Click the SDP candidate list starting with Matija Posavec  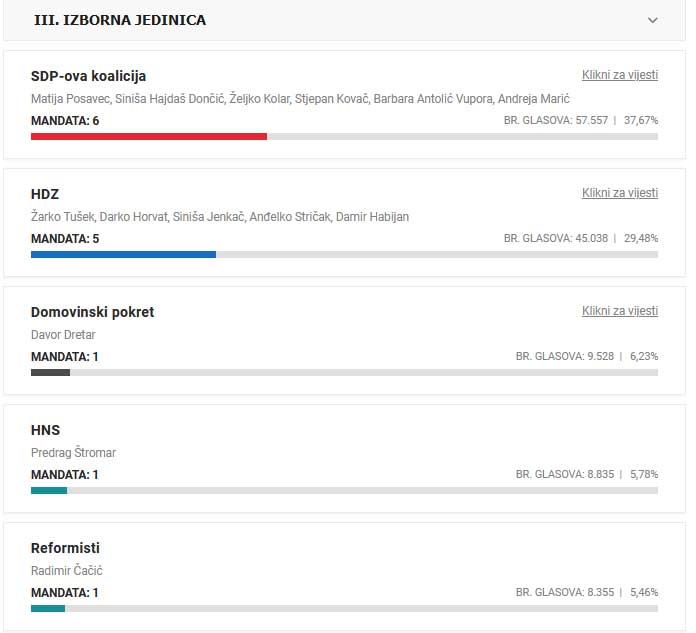point(300,98)
